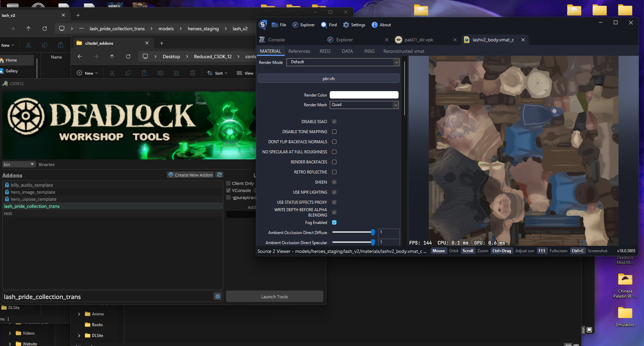Click the addon settings gear icon

(218, 296)
